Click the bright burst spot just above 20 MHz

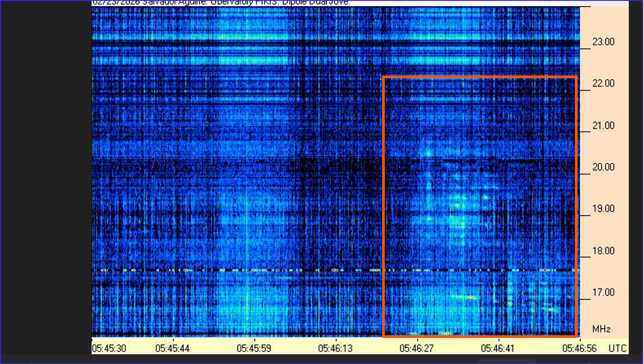tap(428, 153)
